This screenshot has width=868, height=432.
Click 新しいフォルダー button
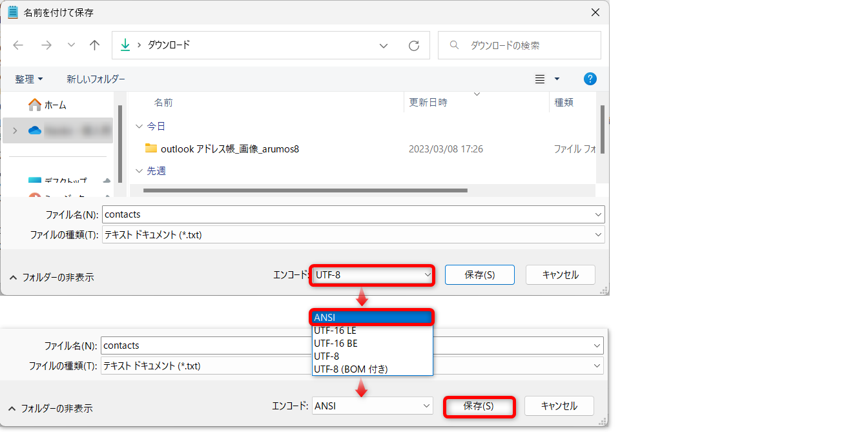(x=96, y=79)
